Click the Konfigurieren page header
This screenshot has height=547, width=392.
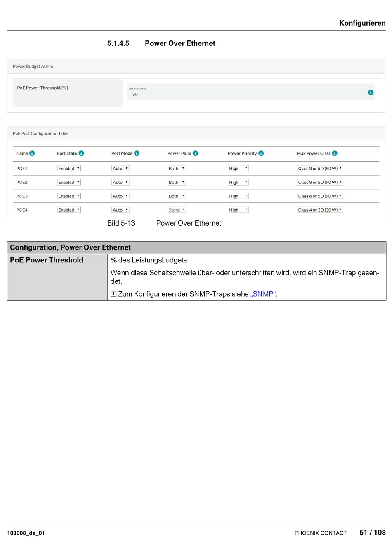[362, 23]
